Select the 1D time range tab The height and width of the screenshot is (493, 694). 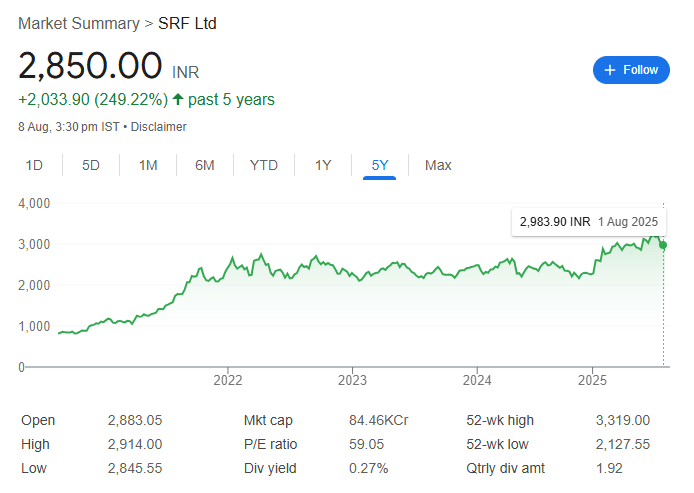(x=34, y=165)
